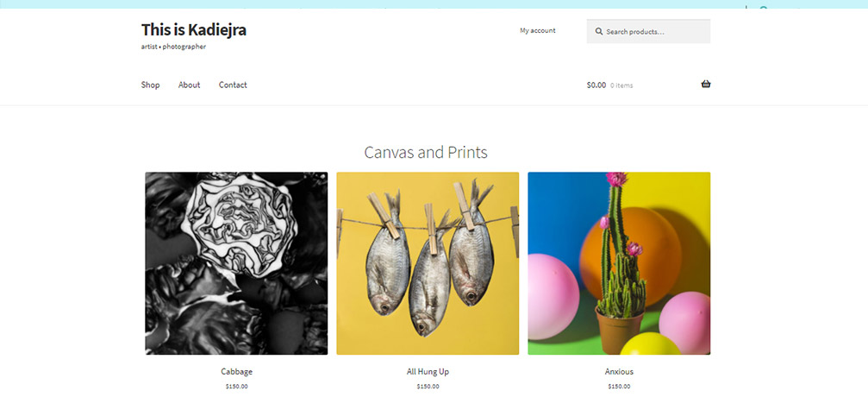Click the Anxious product title

point(619,372)
